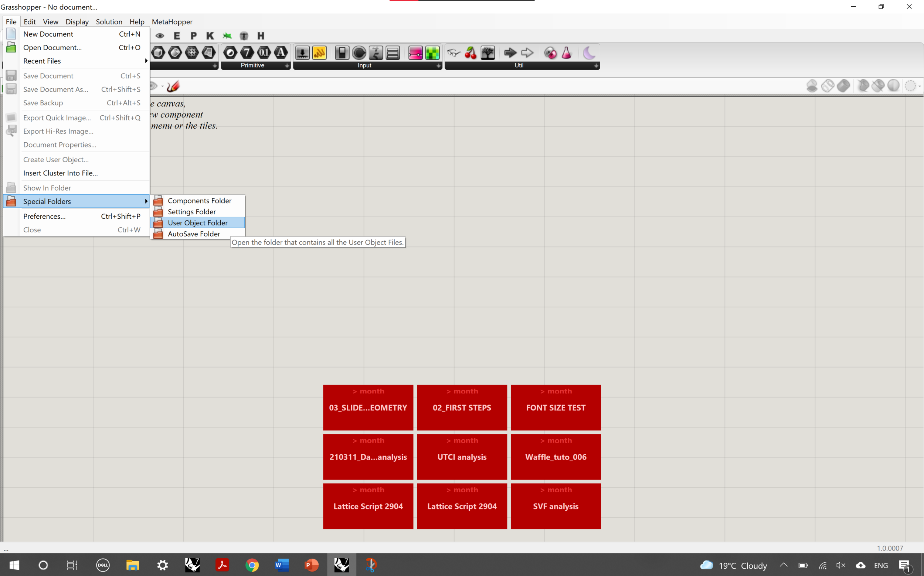The image size is (924, 576).
Task: Toggle the no-preview mode icon
Action: 812,86
